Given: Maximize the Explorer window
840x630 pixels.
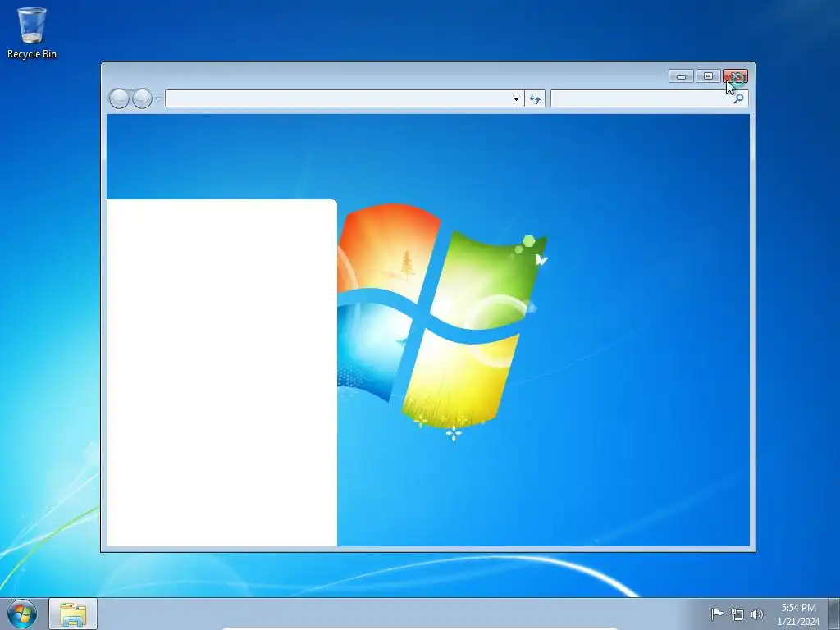Looking at the screenshot, I should [x=708, y=76].
